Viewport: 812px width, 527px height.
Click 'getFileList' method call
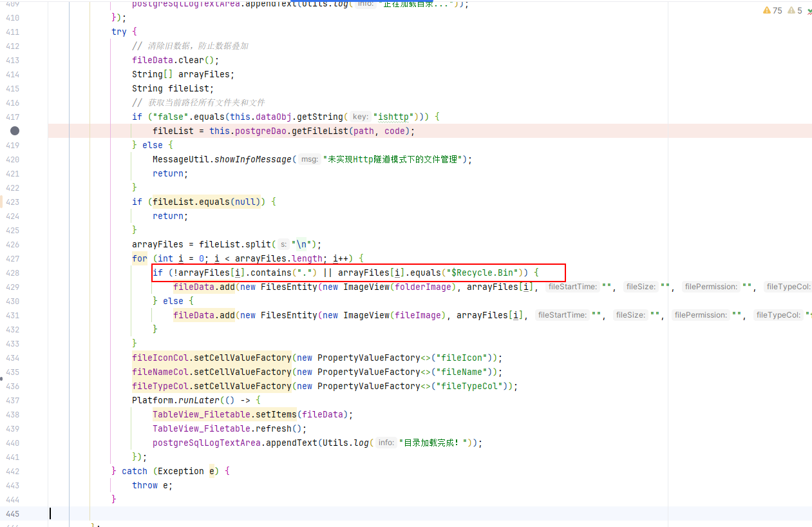[x=320, y=131]
